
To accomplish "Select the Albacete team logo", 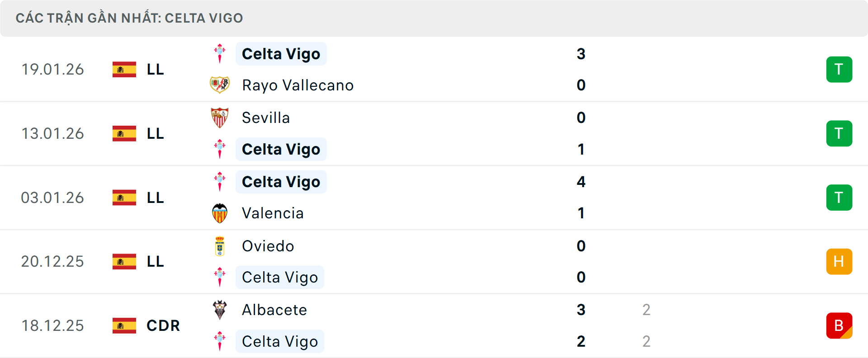I will pyautogui.click(x=220, y=310).
